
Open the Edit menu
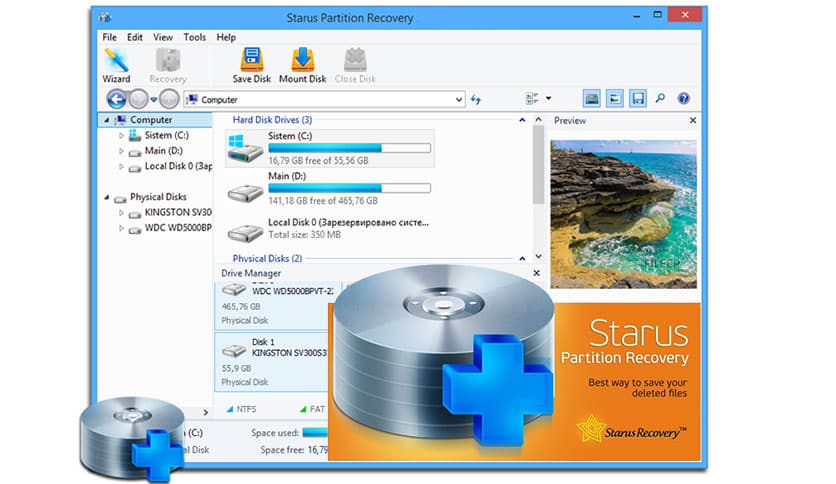coord(135,37)
